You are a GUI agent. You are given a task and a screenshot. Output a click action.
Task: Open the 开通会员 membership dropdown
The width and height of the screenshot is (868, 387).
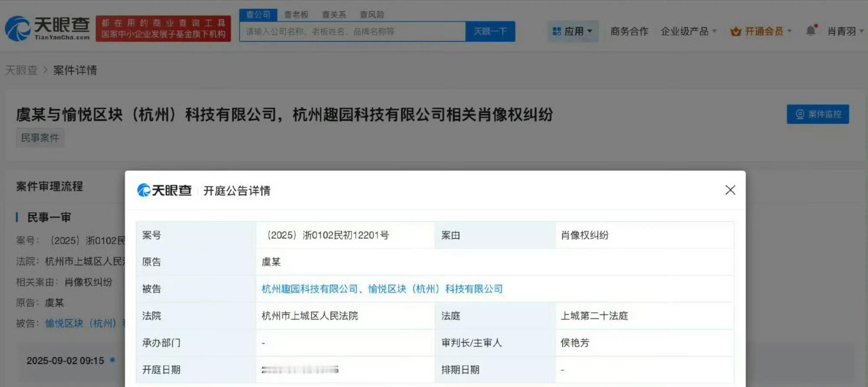761,31
